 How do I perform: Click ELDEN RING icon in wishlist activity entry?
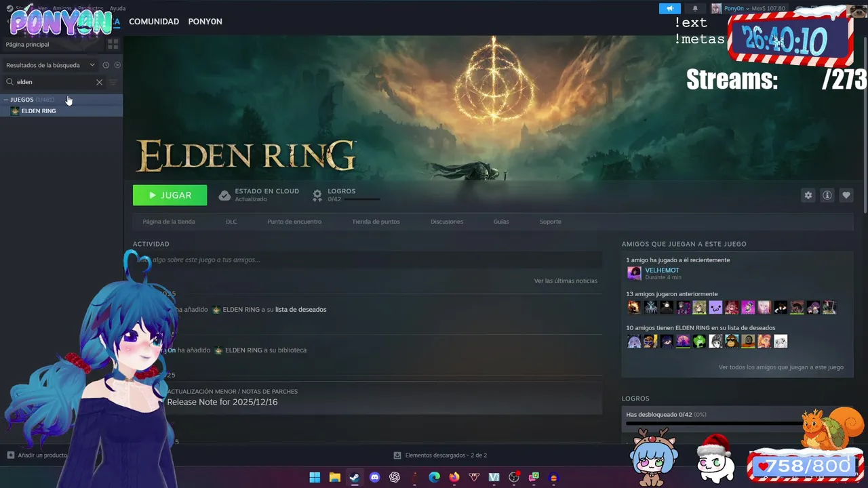click(216, 310)
